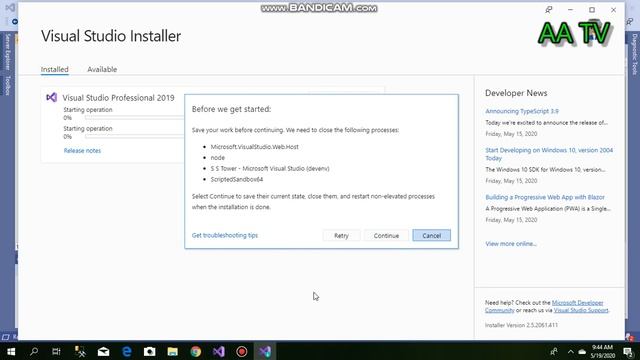640x360 pixels.
Task: Click the installer feedback icon
Action: [x=549, y=10]
